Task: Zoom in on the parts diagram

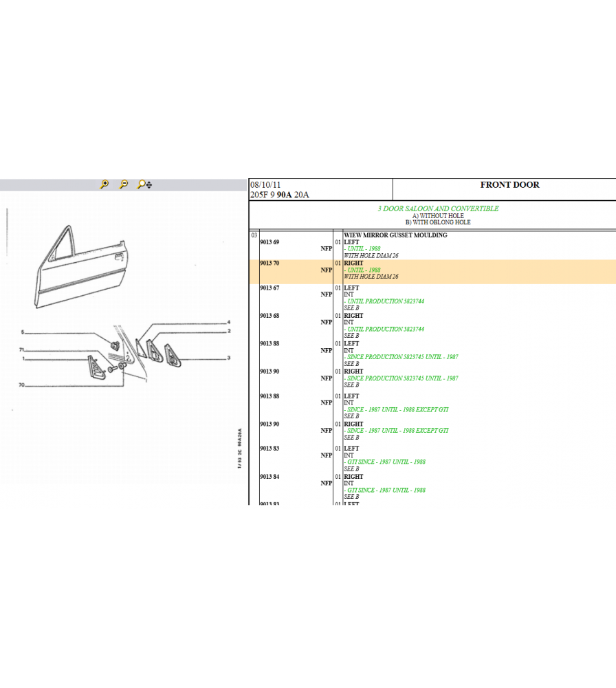Action: [104, 184]
